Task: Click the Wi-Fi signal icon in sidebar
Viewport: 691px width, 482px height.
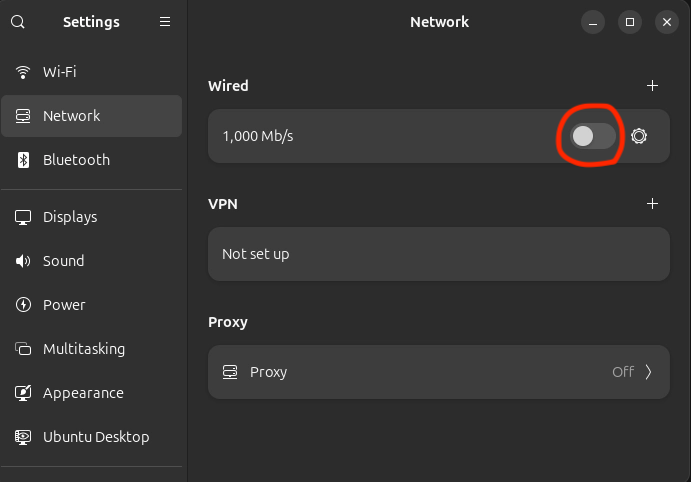Action: pyautogui.click(x=23, y=72)
